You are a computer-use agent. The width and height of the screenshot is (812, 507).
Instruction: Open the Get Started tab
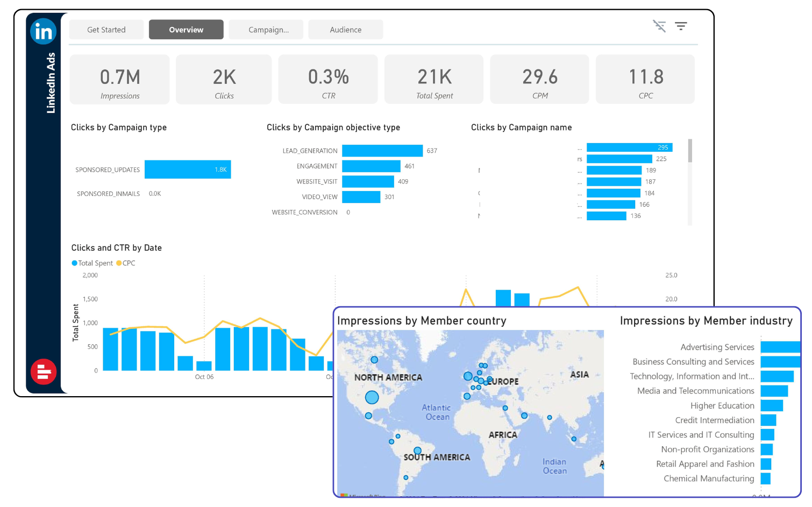[x=106, y=30]
